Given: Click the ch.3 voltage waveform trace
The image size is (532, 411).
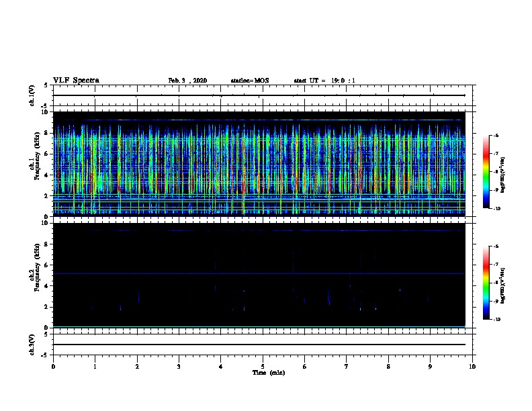Looking at the screenshot, I should (259, 345).
